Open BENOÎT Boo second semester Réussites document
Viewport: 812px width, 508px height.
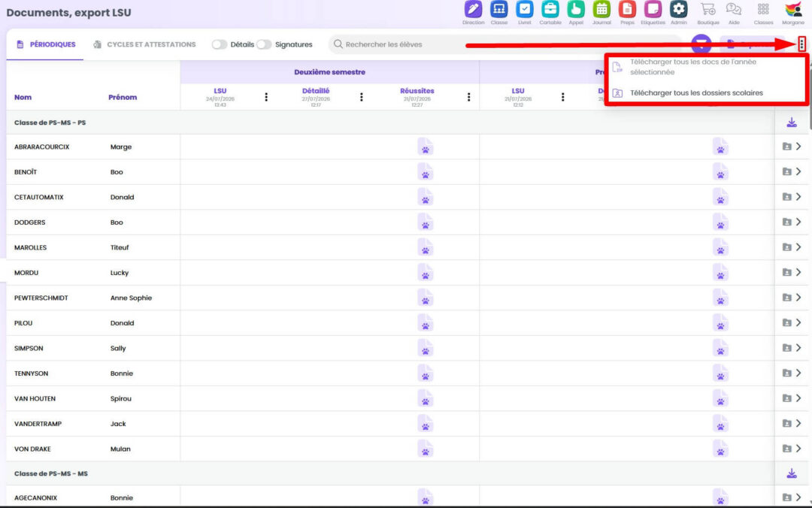pos(425,172)
